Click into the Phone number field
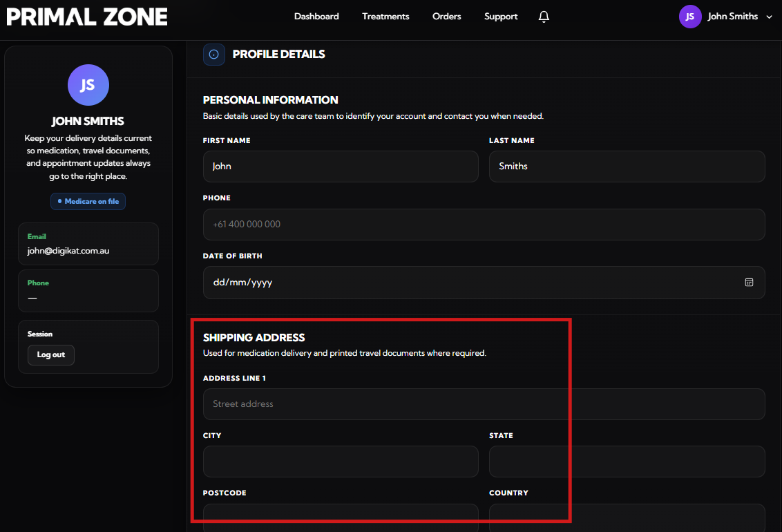This screenshot has height=532, width=782. click(484, 225)
